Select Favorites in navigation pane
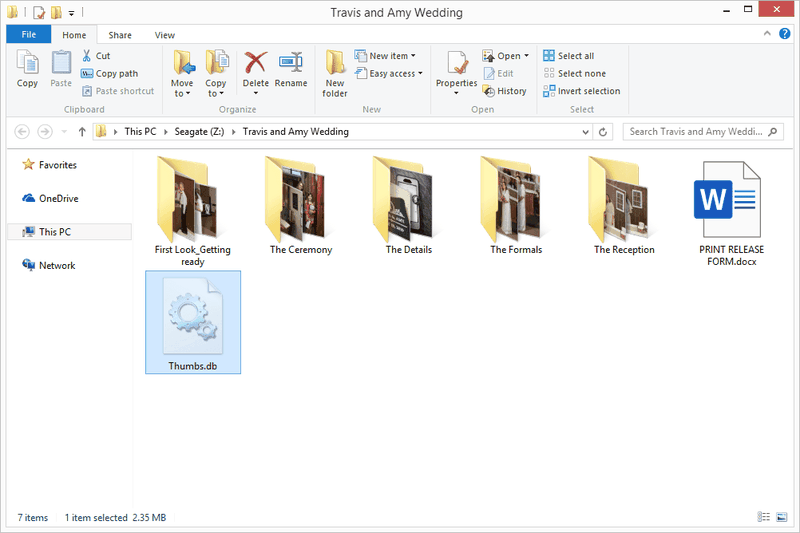 pos(49,165)
